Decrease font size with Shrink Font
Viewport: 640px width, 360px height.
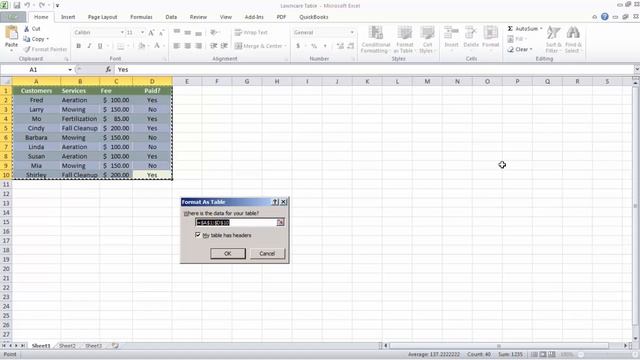pyautogui.click(x=161, y=33)
